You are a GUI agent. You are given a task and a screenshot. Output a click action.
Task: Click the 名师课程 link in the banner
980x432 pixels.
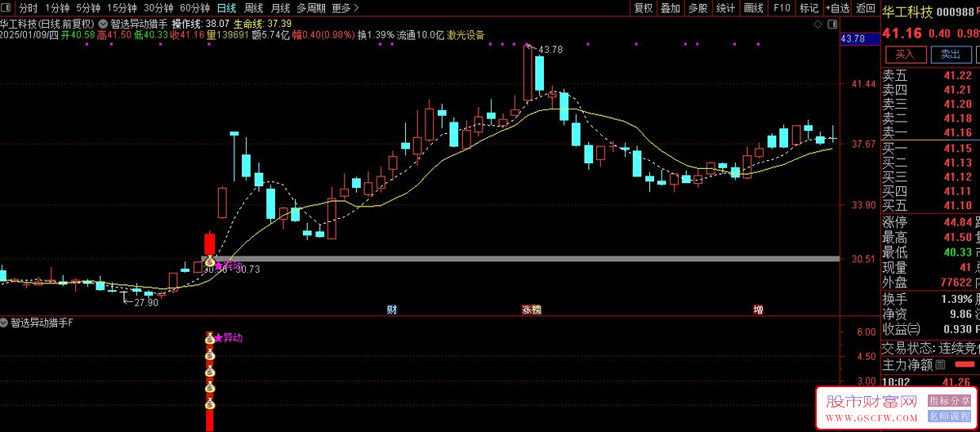pyautogui.click(x=948, y=416)
